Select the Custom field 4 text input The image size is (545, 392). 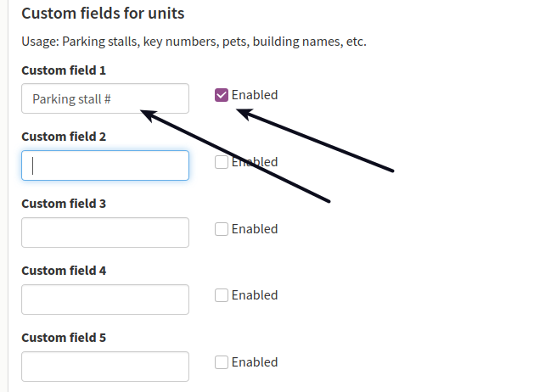coord(105,300)
